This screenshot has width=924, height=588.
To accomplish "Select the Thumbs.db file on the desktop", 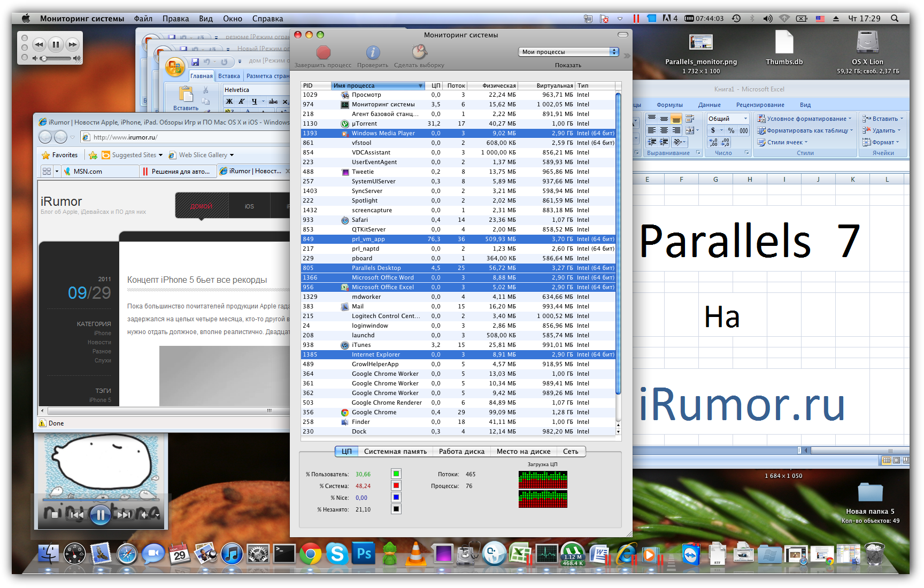I will (784, 42).
